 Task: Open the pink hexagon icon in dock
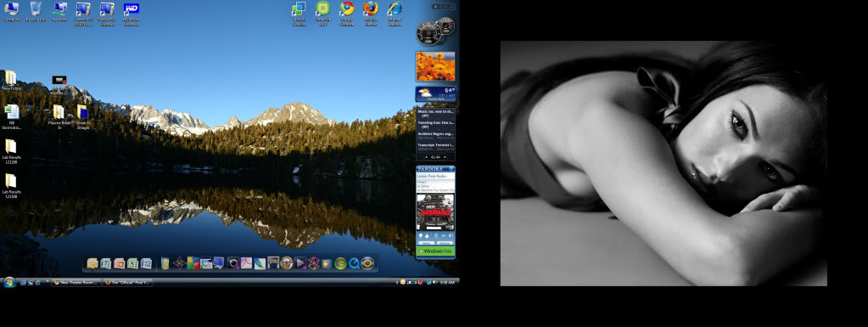point(314,263)
